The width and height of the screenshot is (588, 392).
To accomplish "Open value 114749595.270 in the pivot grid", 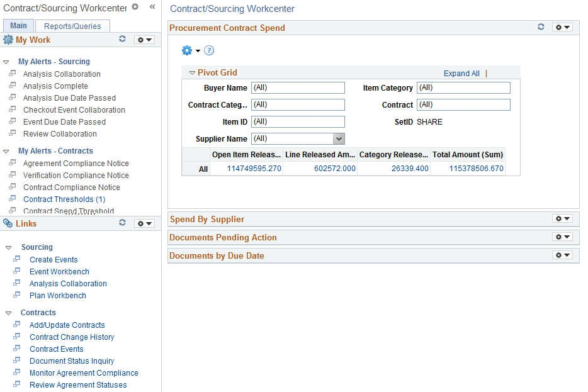I will (x=254, y=169).
